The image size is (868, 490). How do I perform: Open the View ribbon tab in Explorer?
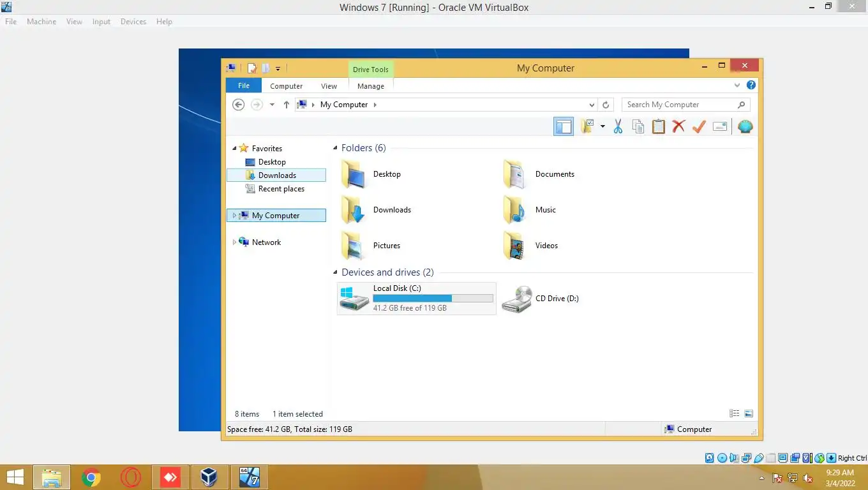tap(329, 86)
